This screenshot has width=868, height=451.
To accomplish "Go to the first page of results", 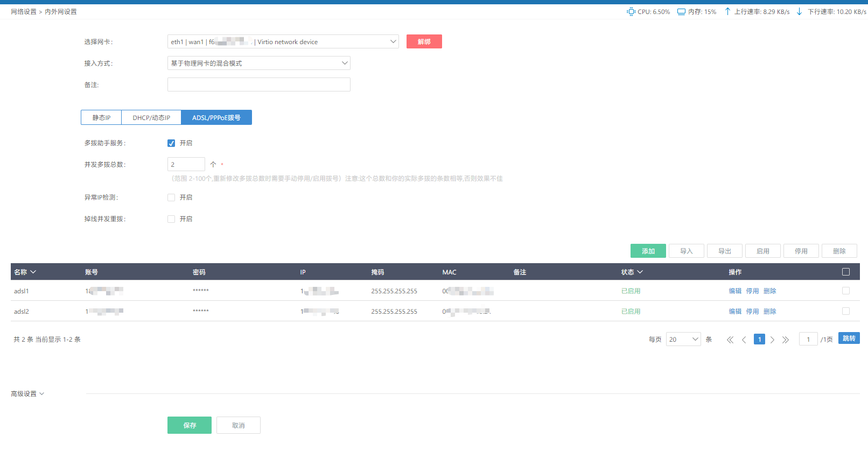I will point(730,340).
